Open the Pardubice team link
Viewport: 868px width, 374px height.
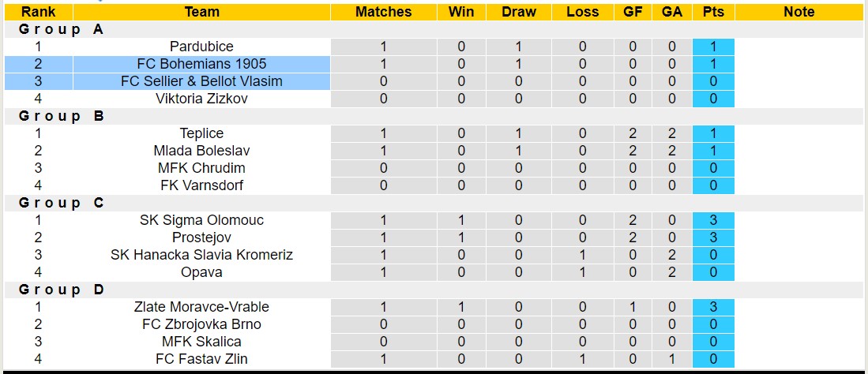201,47
